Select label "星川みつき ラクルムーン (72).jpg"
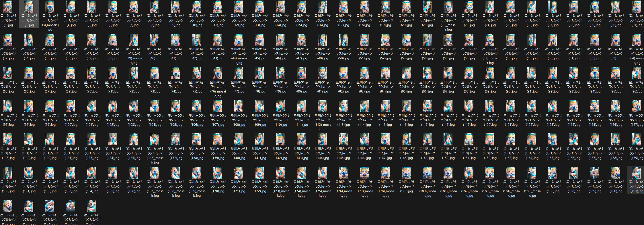The image size is (644, 225). [134, 87]
